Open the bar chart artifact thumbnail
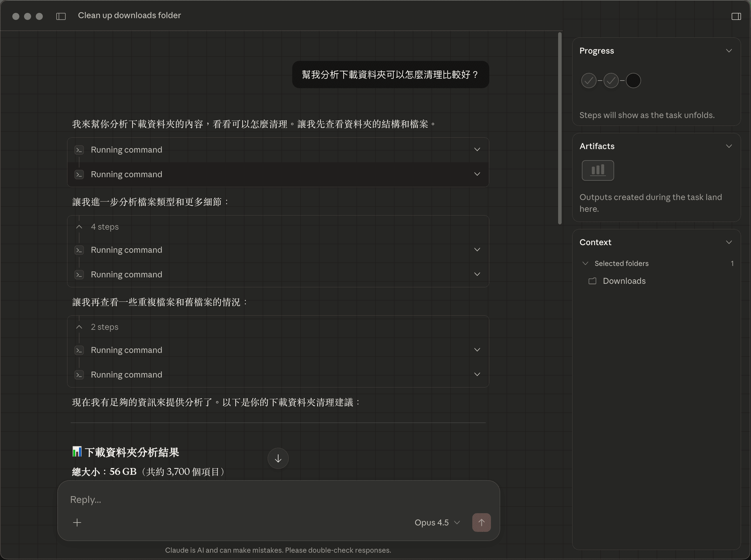Screen dimensions: 751x560 [x=597, y=170]
